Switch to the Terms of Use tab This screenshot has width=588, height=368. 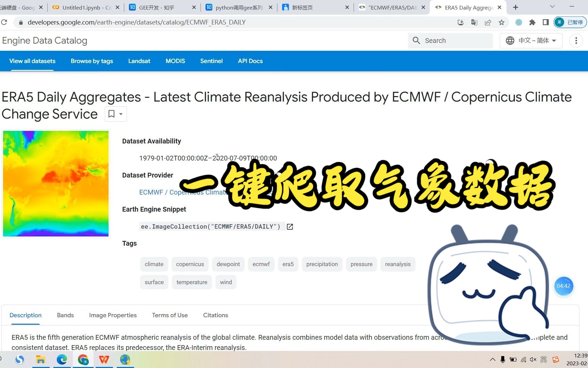click(x=170, y=315)
